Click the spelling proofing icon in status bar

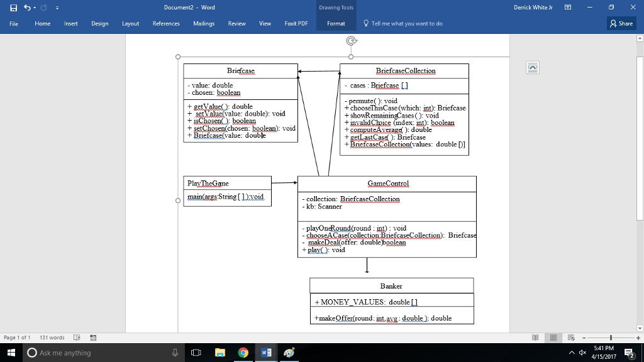click(x=77, y=337)
